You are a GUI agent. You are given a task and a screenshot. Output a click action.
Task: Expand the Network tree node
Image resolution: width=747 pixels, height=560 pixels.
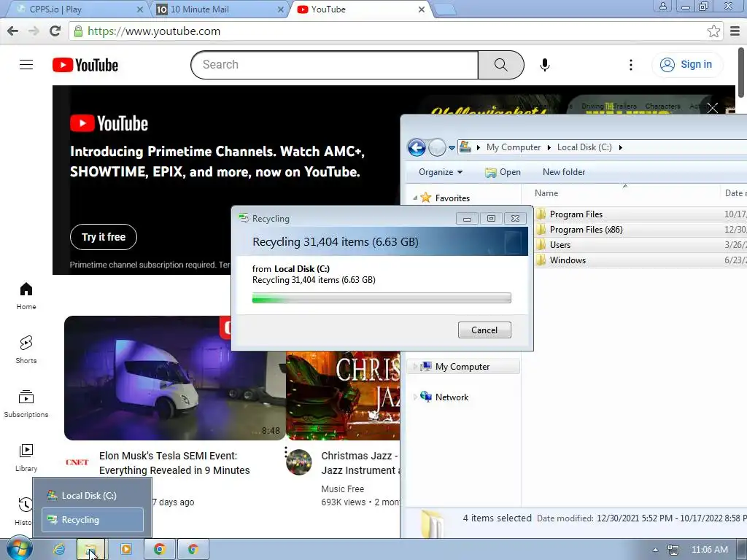[x=415, y=397]
